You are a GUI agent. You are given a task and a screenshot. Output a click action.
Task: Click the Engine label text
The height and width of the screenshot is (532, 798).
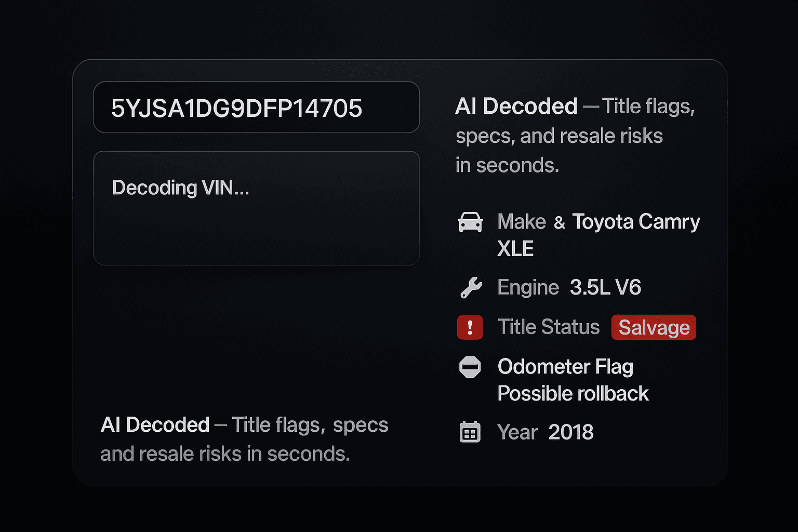point(528,287)
